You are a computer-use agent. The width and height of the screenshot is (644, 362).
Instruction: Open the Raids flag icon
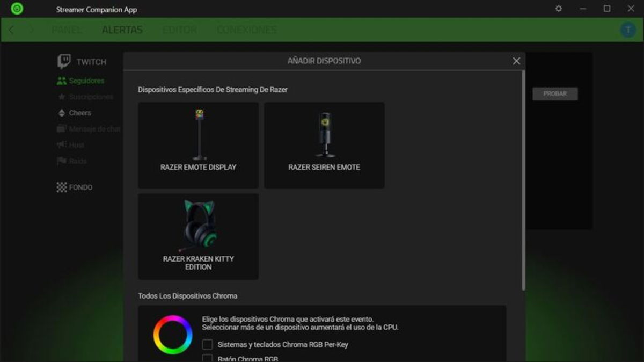pyautogui.click(x=62, y=161)
